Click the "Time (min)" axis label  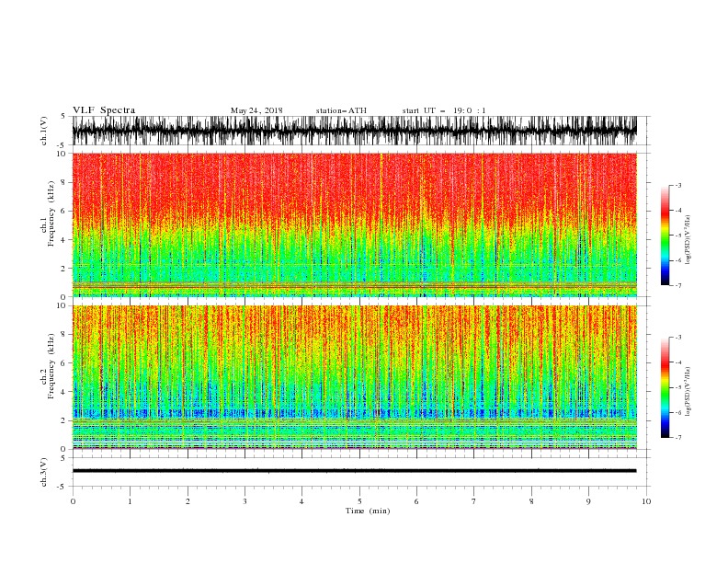point(368,511)
